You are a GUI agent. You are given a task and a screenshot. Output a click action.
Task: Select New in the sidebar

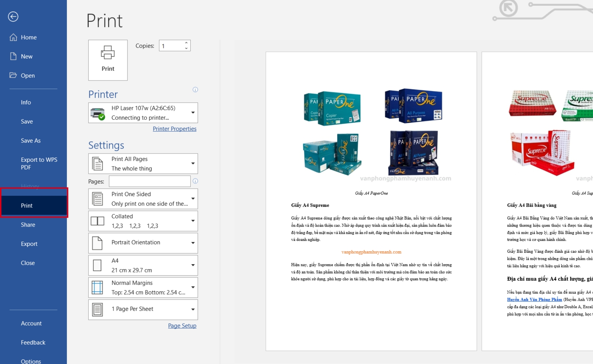[x=33, y=56]
